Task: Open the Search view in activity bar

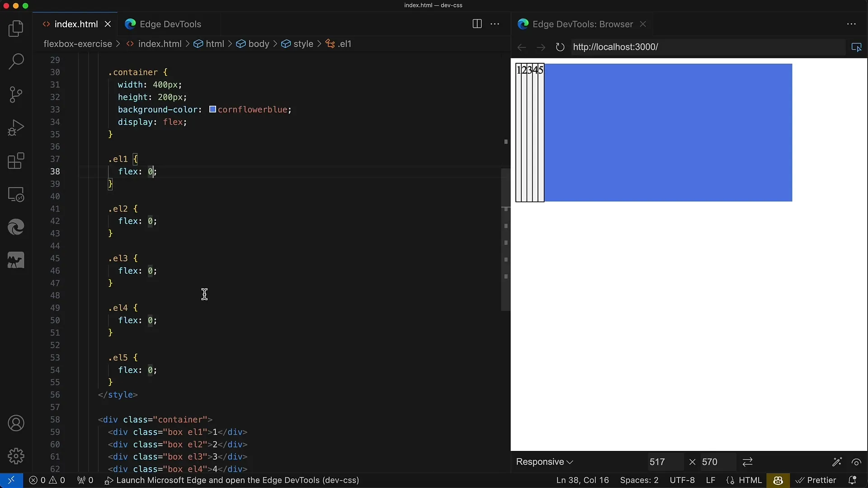Action: pos(16,61)
